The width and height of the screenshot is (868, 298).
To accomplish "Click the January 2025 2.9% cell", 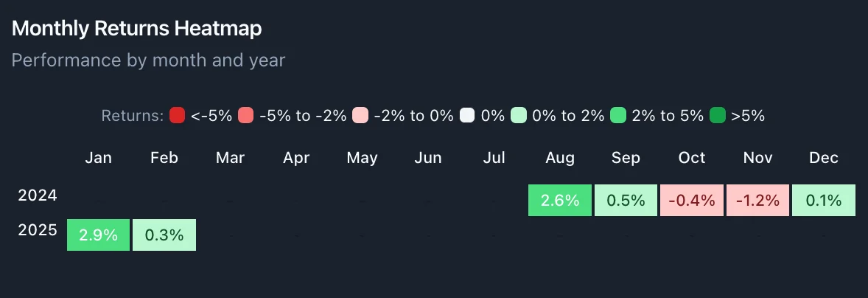I will pyautogui.click(x=99, y=235).
